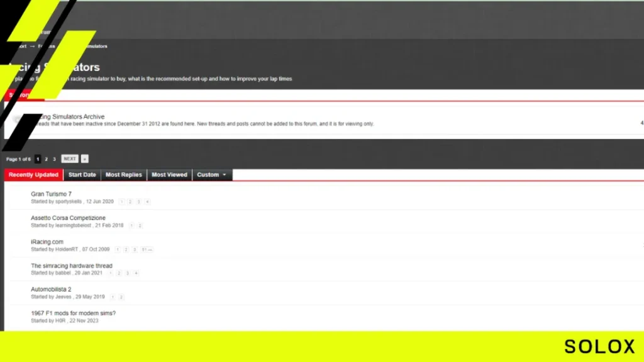The width and height of the screenshot is (644, 362).
Task: Open page 4 of Gran Turismo 7 thread
Action: click(147, 202)
